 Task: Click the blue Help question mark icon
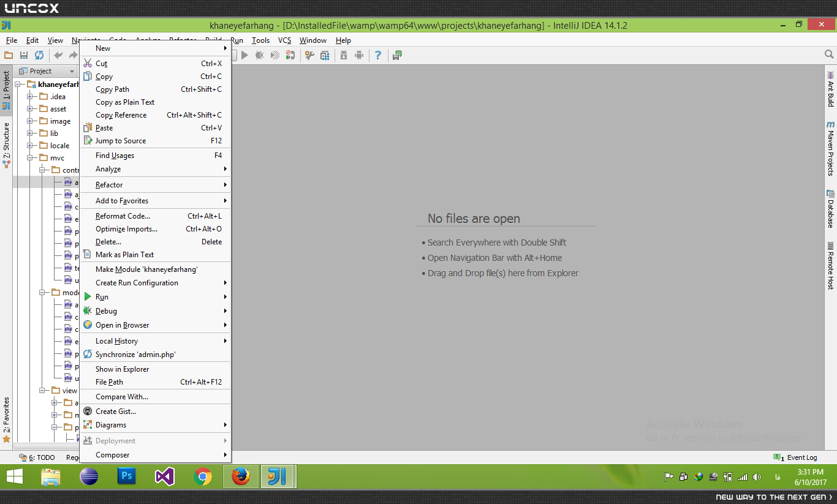(378, 55)
